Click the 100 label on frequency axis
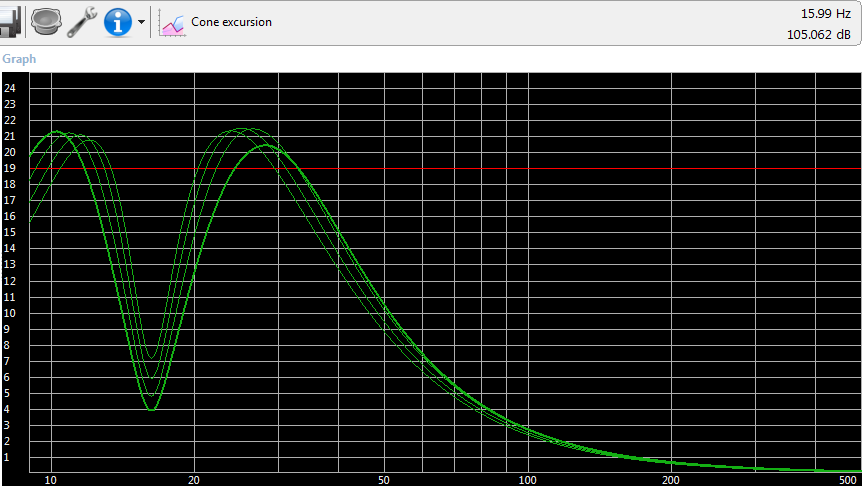The width and height of the screenshot is (865, 487). 527,480
